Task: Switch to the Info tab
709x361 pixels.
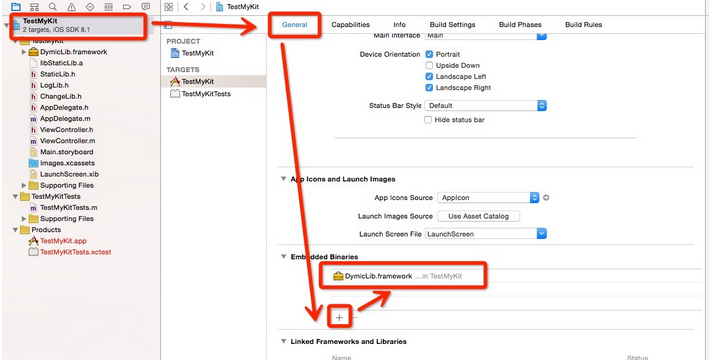Action: pyautogui.click(x=399, y=25)
